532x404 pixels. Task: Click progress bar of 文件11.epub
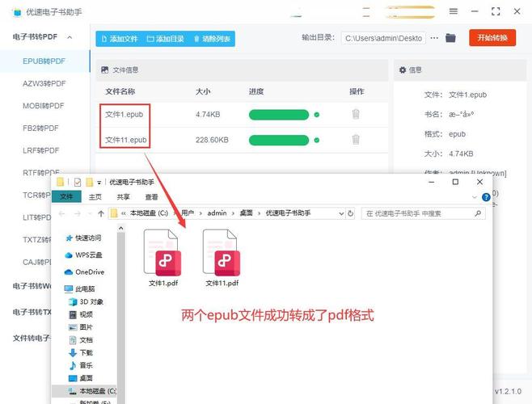click(x=279, y=140)
